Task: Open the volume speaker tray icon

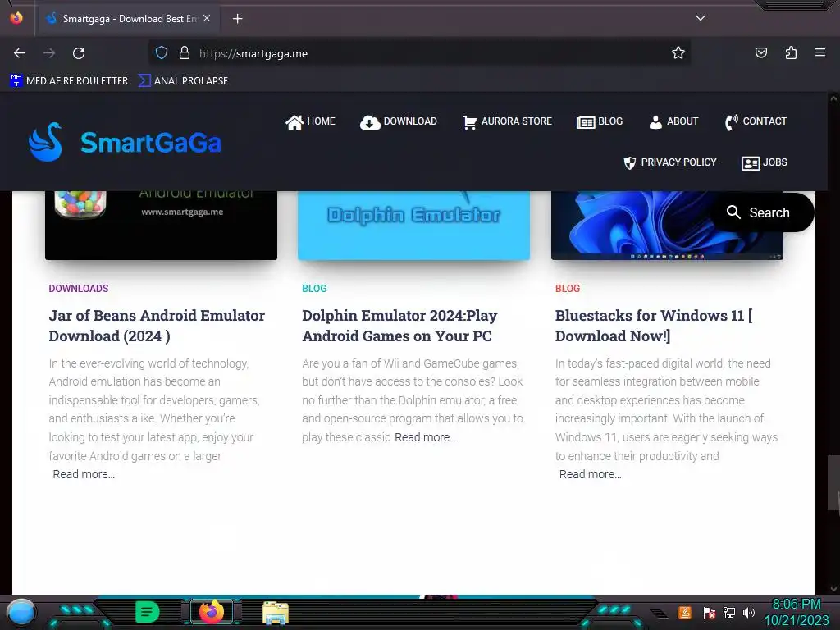Action: 749,612
